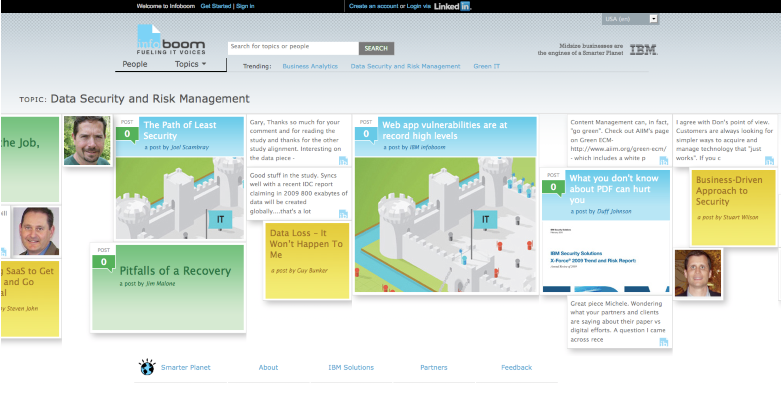
Task: Open About footer link
Action: coord(268,368)
